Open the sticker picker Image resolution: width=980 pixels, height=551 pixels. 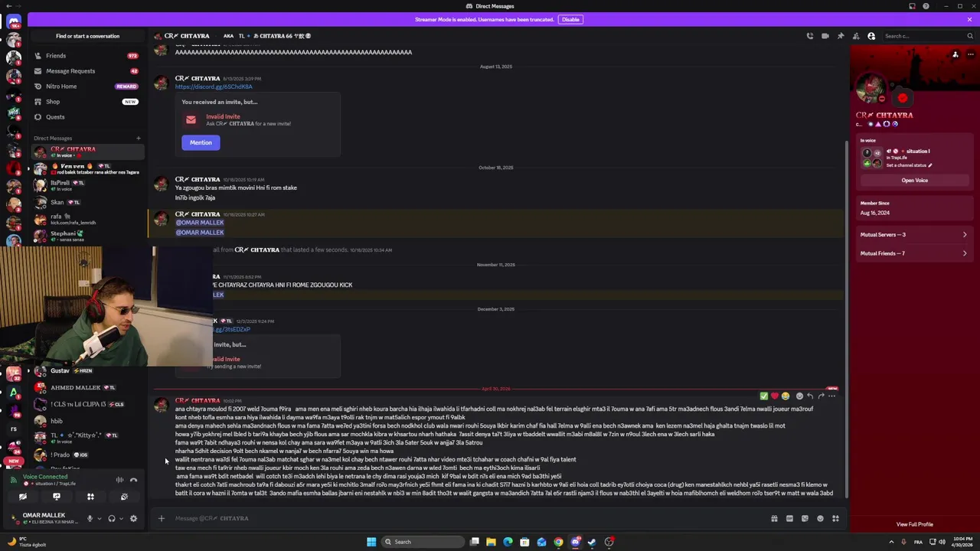805,518
